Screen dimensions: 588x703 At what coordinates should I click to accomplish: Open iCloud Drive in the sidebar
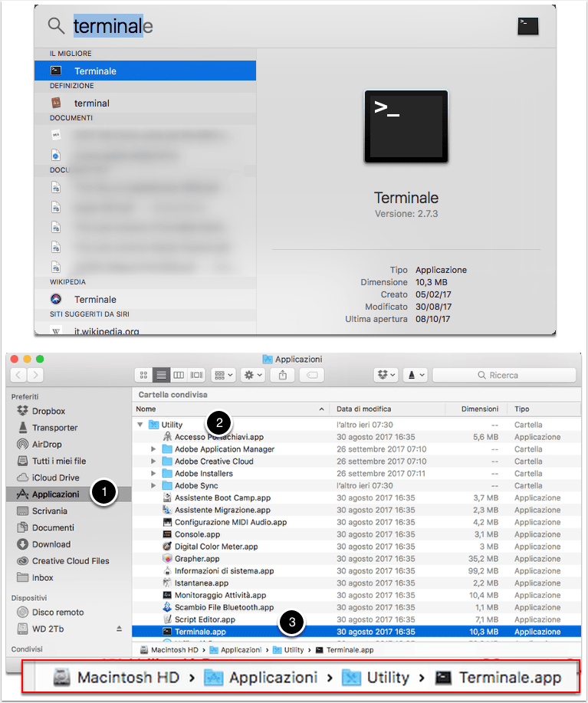pyautogui.click(x=69, y=477)
